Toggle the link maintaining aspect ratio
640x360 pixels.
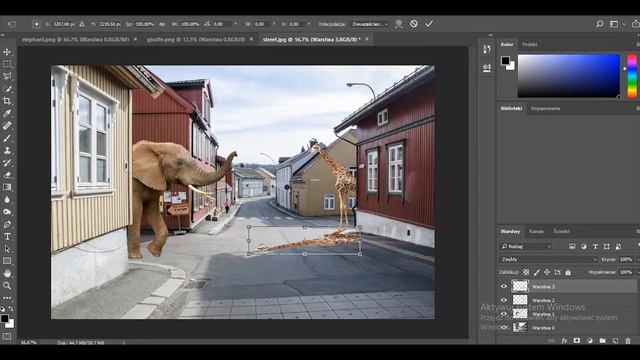tap(162, 24)
